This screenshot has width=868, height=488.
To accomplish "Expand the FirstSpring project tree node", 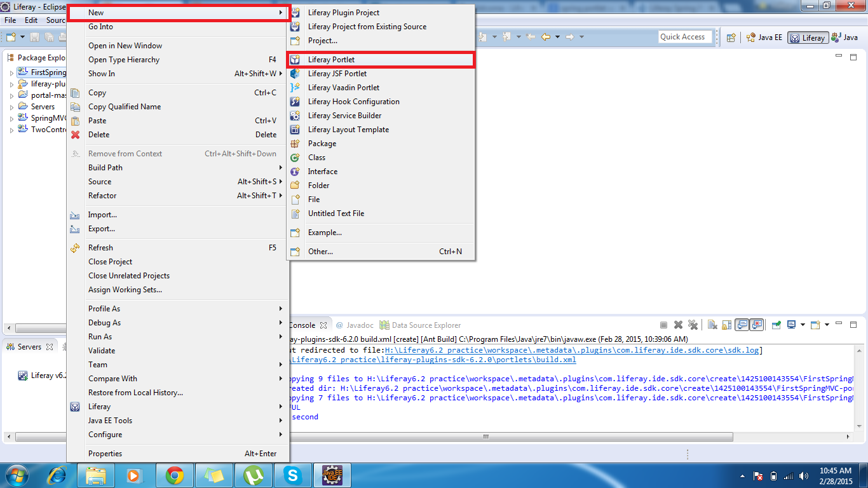I will coord(11,73).
